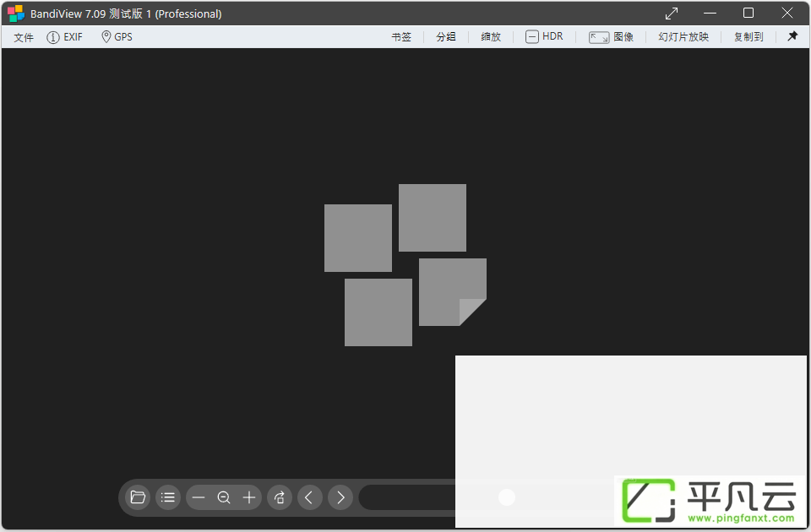
Task: Go to next image
Action: click(x=340, y=497)
